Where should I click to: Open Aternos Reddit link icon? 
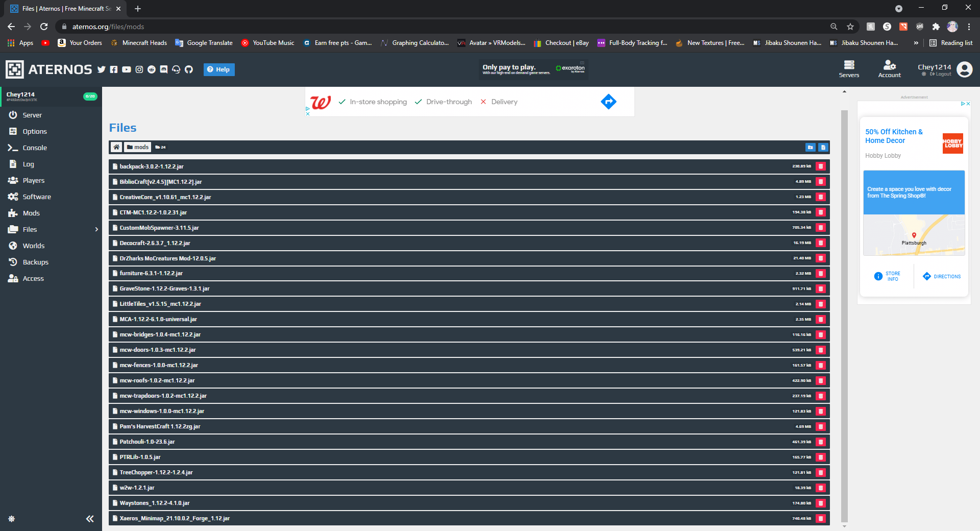152,69
